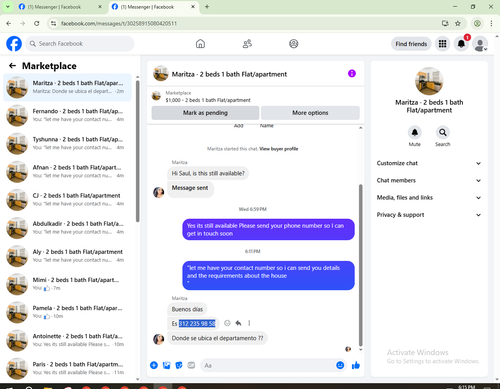Expand the Privacy & support section
Viewport: 500px width, 389px height.
429,215
